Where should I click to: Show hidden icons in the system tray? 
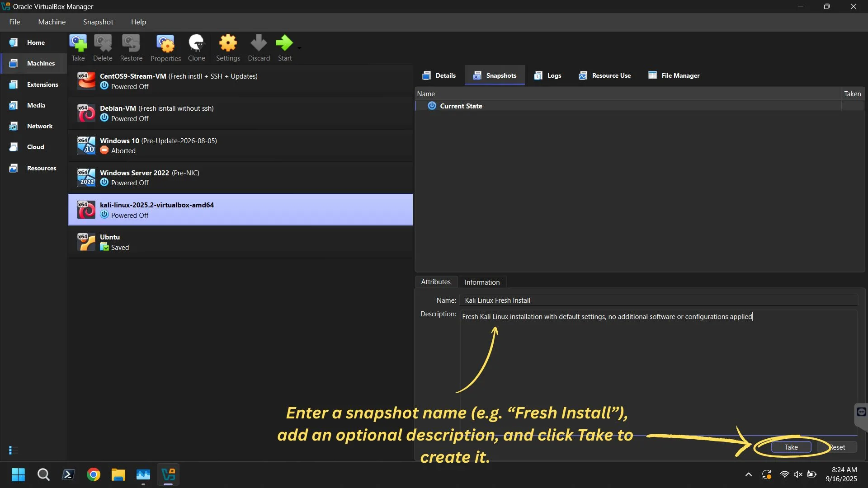tap(749, 474)
